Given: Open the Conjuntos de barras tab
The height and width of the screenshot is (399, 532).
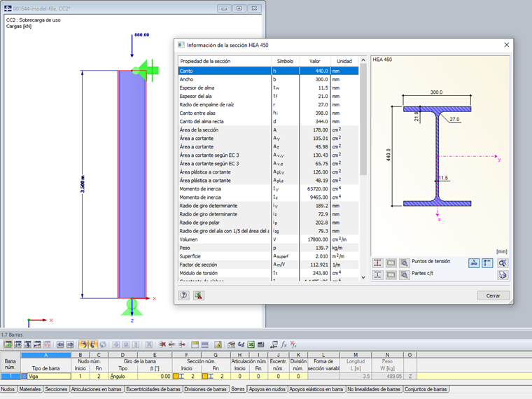Looking at the screenshot, I should pos(426,389).
